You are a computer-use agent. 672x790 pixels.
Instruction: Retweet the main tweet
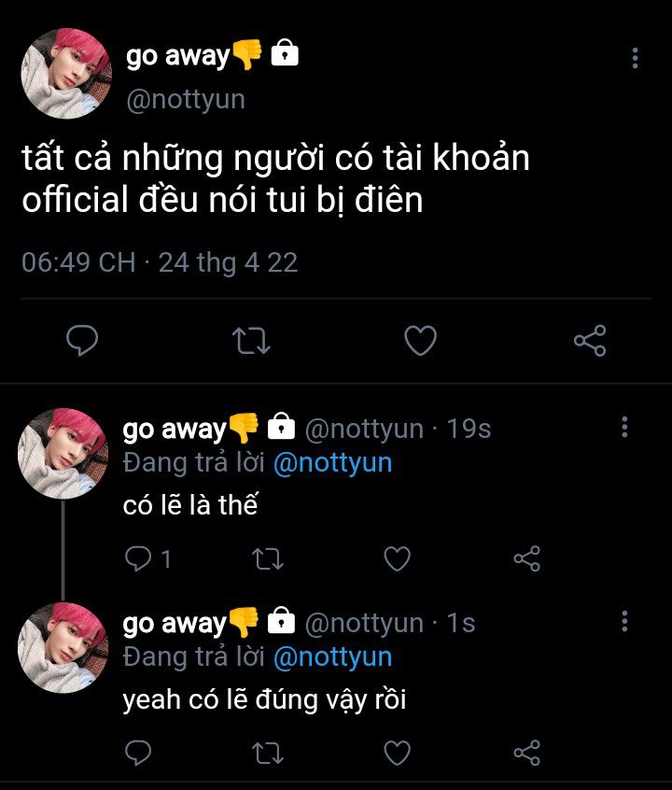pos(250,341)
